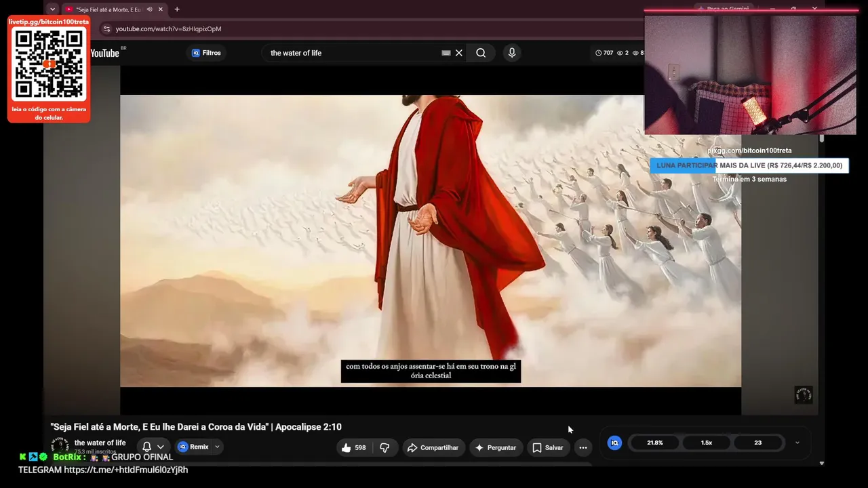This screenshot has height=488, width=868.
Task: Click the video player to pause
Action: tap(431, 241)
